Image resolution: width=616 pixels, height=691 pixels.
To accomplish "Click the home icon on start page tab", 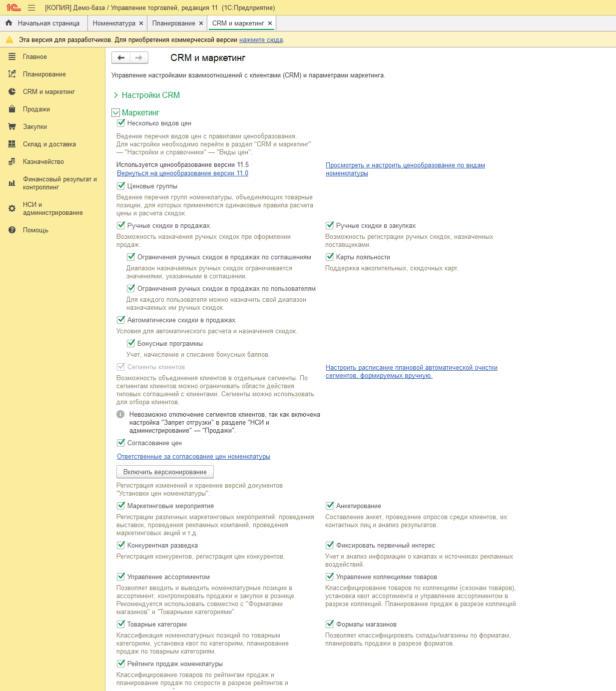I will [8, 23].
